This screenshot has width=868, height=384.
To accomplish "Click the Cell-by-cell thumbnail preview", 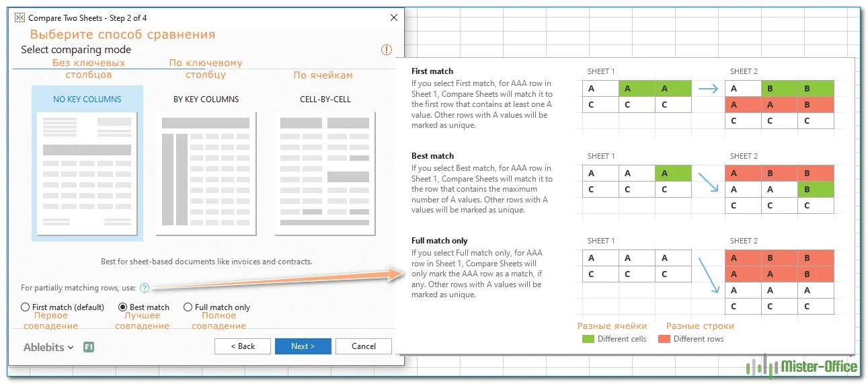I will coord(325,175).
